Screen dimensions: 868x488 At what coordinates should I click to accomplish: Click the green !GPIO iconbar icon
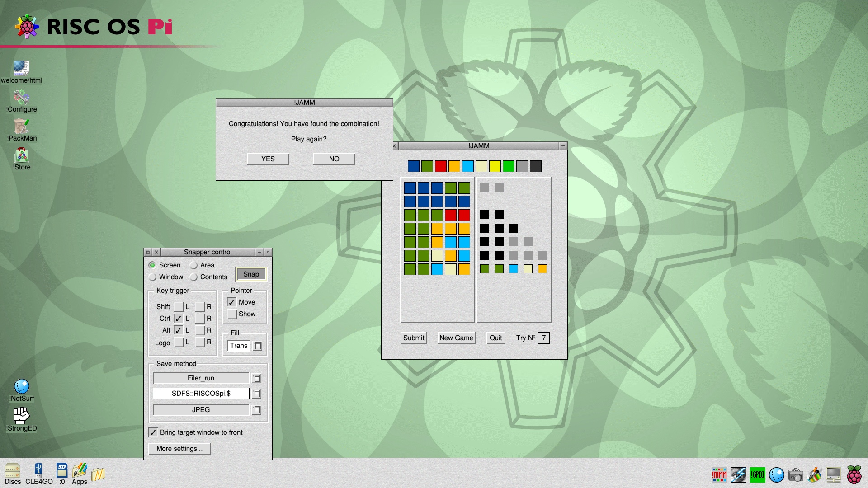[758, 474]
